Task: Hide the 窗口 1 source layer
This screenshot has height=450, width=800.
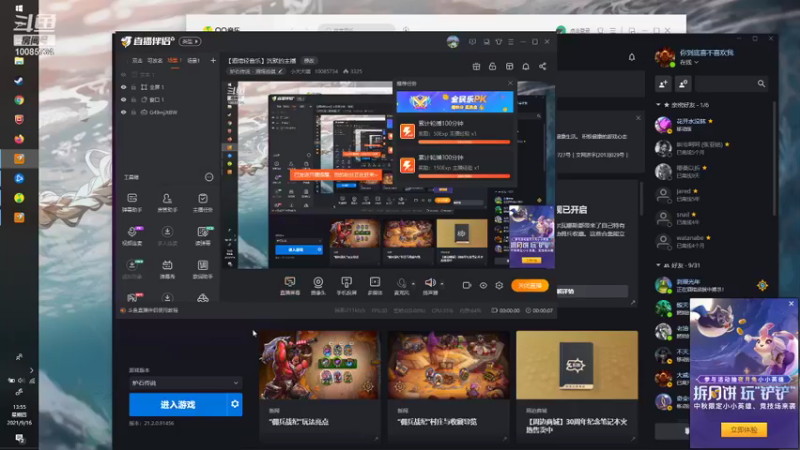Action: pyautogui.click(x=123, y=100)
